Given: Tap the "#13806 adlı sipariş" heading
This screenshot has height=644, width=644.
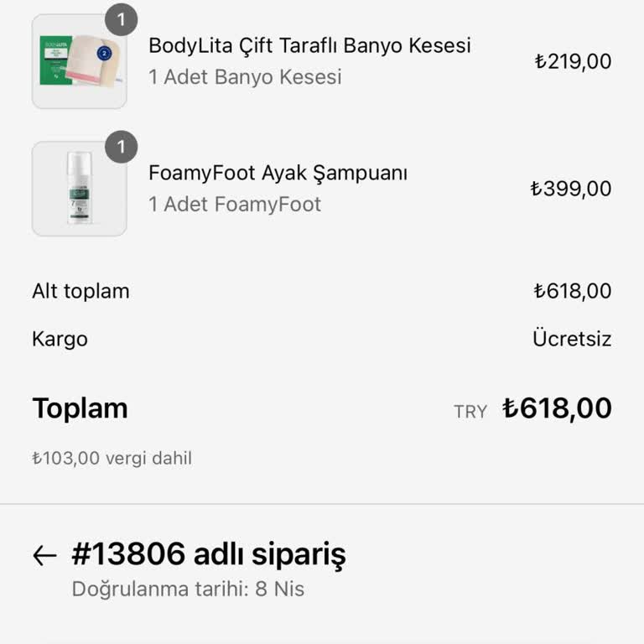Looking at the screenshot, I should pos(209,554).
